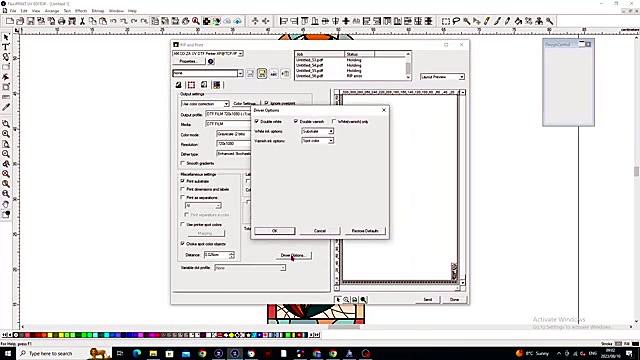Viewport: 640px width, 360px height.
Task: Open the printer selection dropdown
Action: click(x=208, y=53)
